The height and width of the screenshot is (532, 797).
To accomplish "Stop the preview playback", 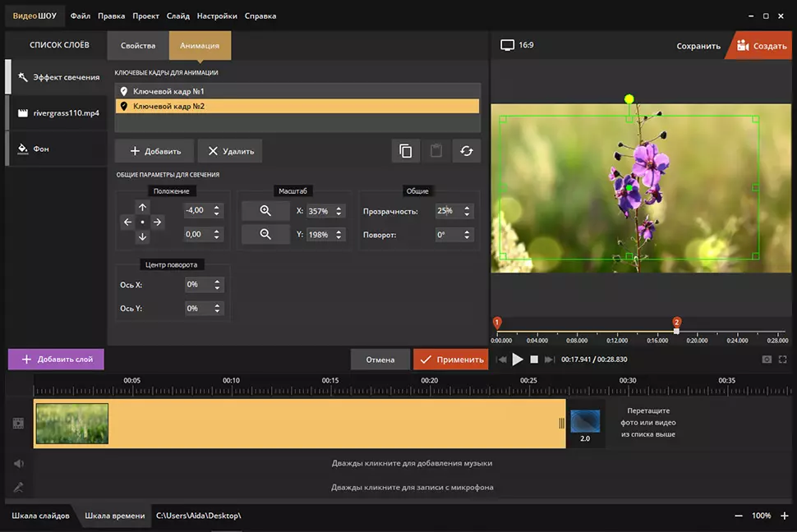I will tap(534, 360).
